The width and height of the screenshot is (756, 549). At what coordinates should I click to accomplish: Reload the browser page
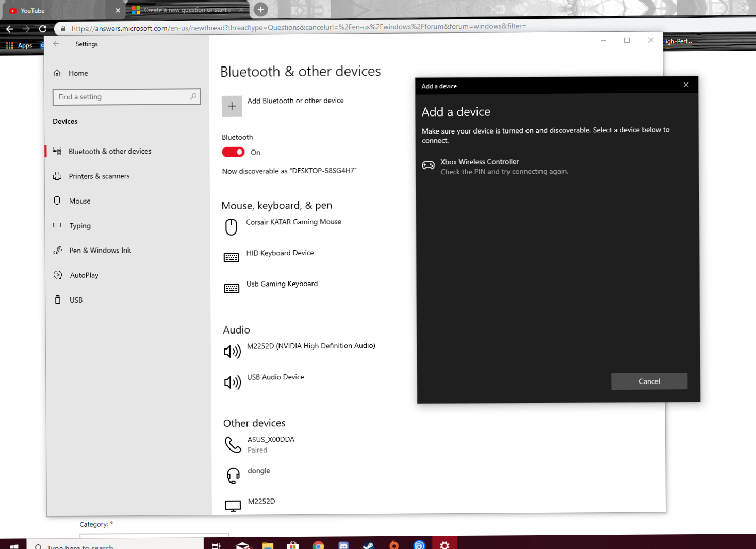point(43,29)
